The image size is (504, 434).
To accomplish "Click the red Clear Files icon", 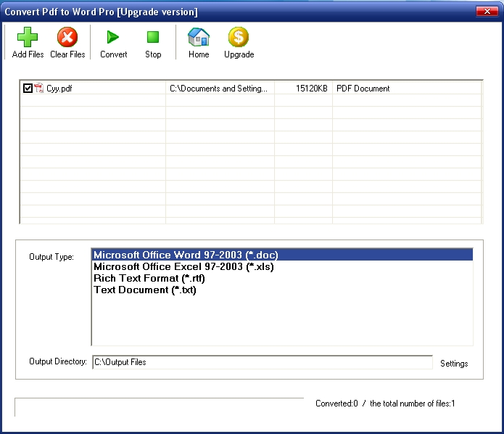I will 67,37.
